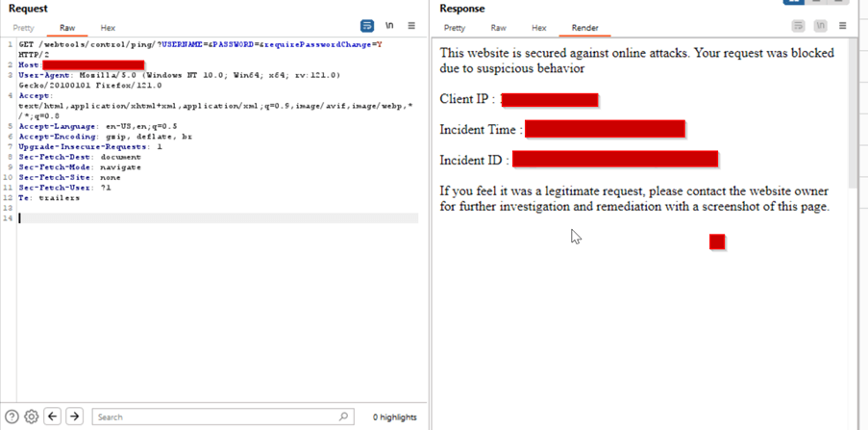
Task: Click the User-Agent header line
Action: click(x=180, y=80)
